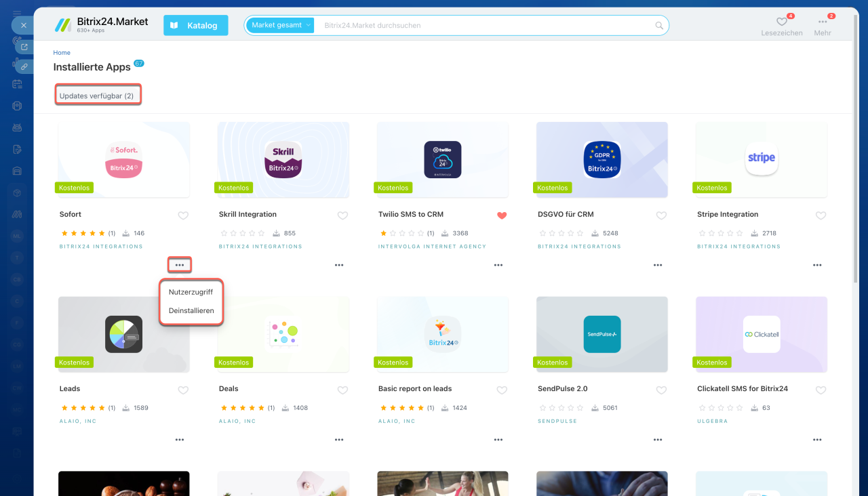The height and width of the screenshot is (496, 868).
Task: Click the Clickatell app icon
Action: pos(762,334)
